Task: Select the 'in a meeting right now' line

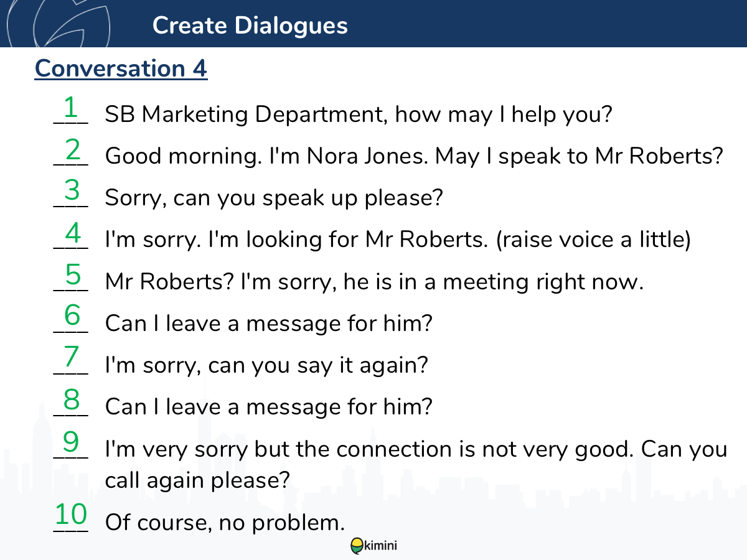Action: (374, 282)
